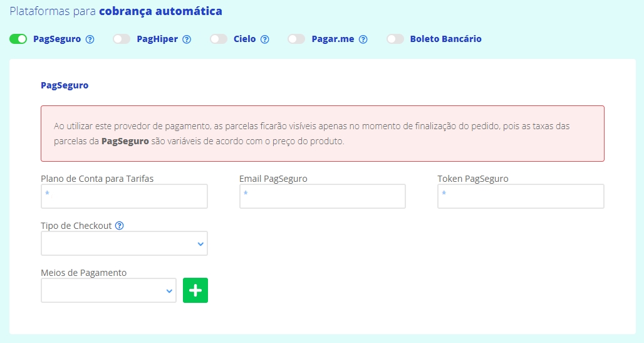Viewport: 644px width, 343px height.
Task: Toggle on Boleto Bancário
Action: point(395,39)
